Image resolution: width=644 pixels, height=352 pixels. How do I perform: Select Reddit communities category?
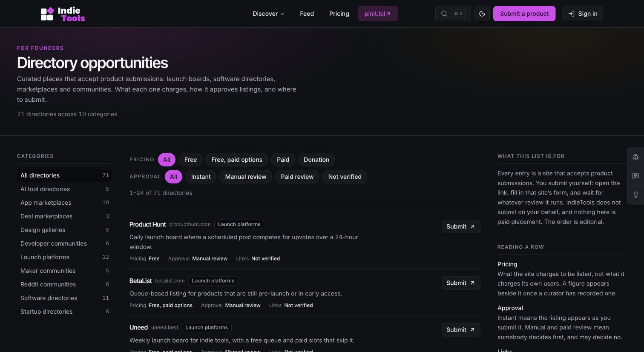coord(65,284)
